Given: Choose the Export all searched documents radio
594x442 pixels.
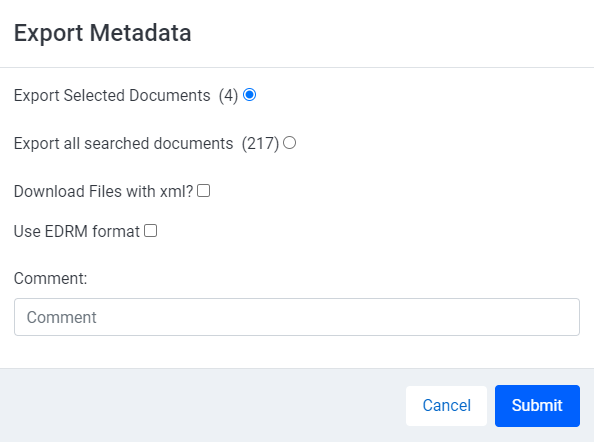Looking at the screenshot, I should [289, 143].
